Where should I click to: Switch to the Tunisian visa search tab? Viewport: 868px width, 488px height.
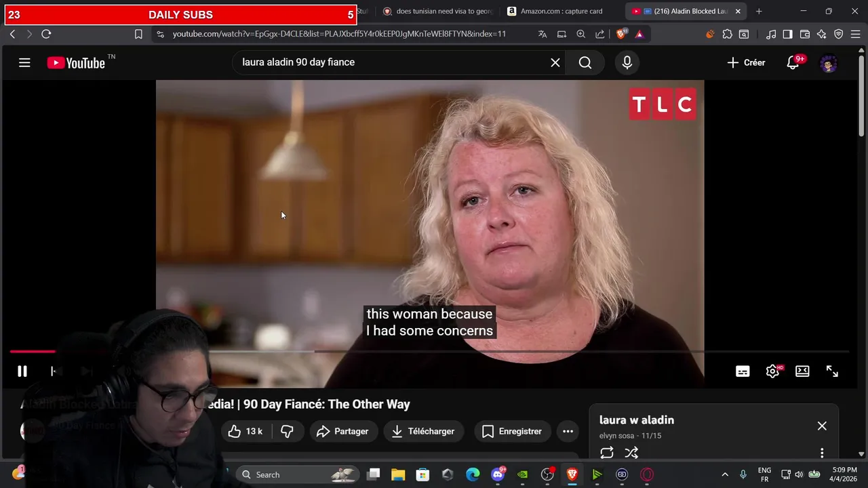438,11
